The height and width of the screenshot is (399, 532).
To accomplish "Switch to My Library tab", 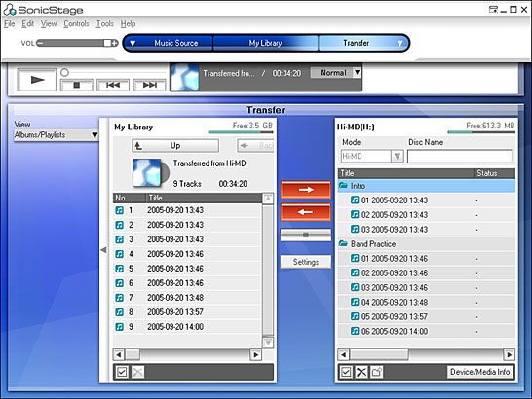I will click(266, 43).
